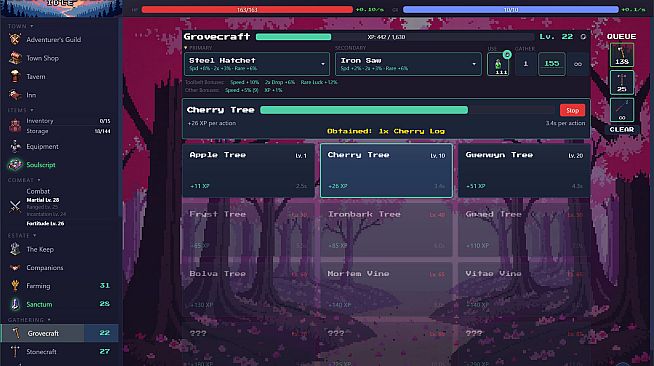Set gather amount to infinite
This screenshot has width=654, height=366.
coord(578,64)
